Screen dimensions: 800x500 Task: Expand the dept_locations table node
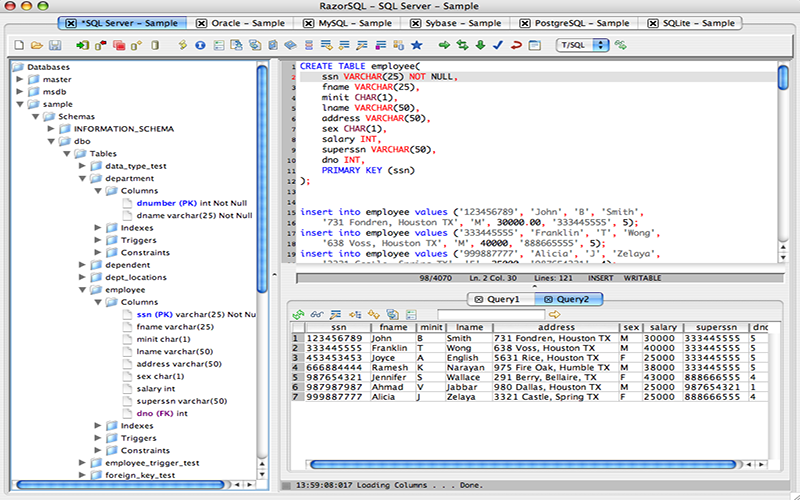tap(82, 277)
